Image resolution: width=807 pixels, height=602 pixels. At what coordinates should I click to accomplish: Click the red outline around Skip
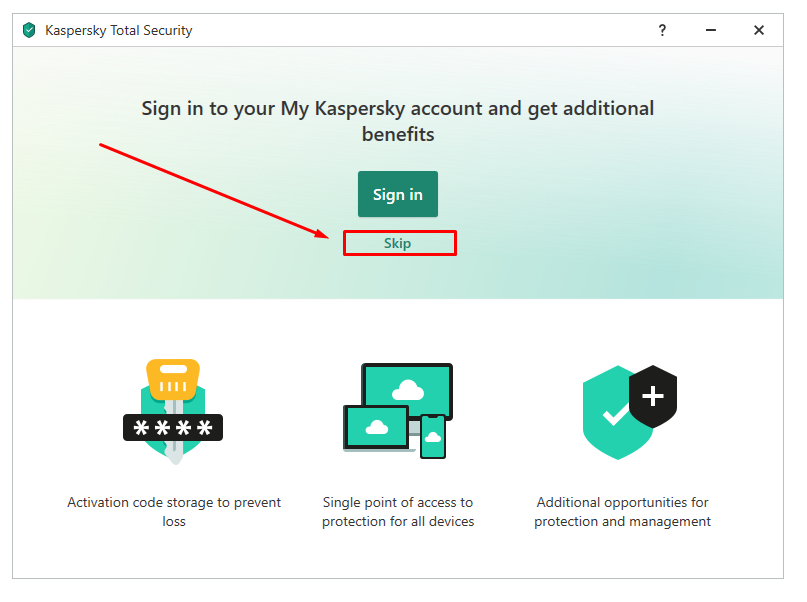coord(400,243)
